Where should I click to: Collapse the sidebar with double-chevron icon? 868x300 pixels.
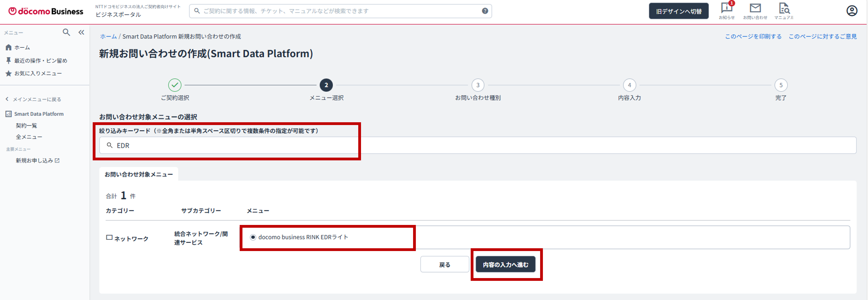pyautogui.click(x=81, y=32)
